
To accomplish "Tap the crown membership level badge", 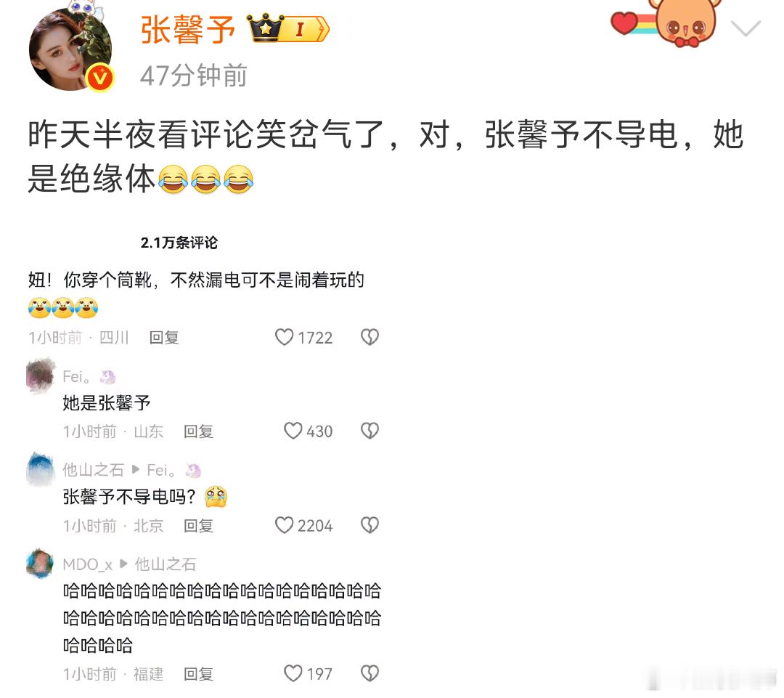I will pyautogui.click(x=288, y=28).
